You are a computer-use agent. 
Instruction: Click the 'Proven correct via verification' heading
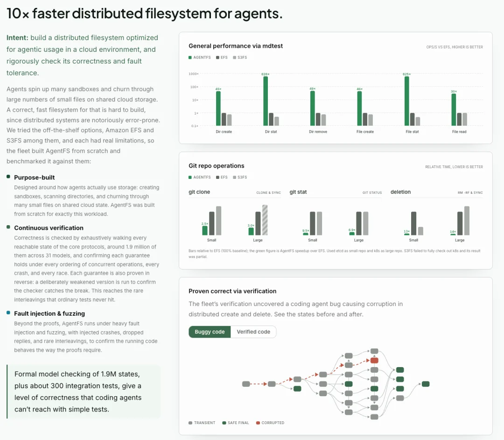[232, 291]
